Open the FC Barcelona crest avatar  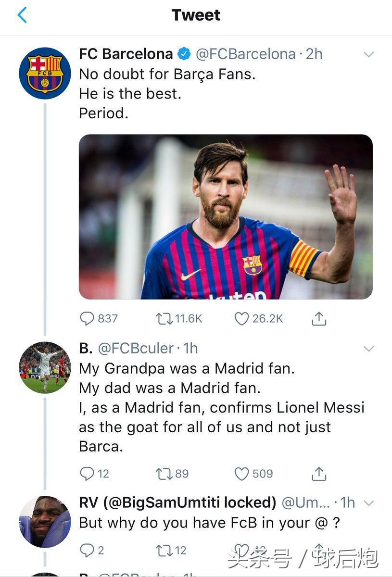[x=45, y=73]
